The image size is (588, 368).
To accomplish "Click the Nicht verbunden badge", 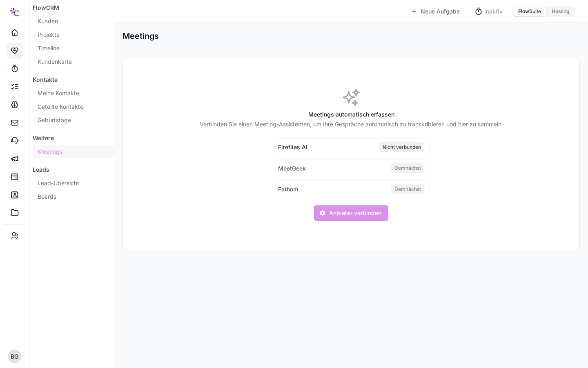I will click(x=402, y=147).
